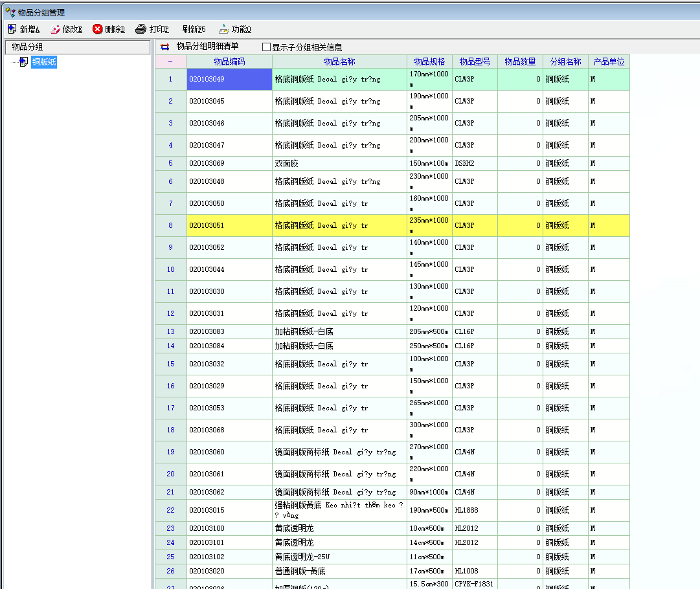
Task: Click the red-blue arrows icon beside 物品分组明细清单
Action: 165,47
